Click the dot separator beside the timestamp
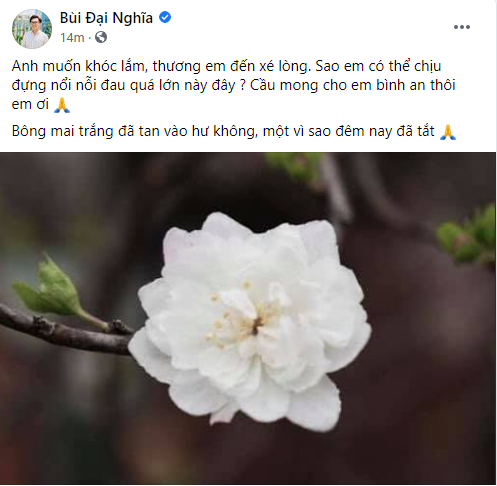The width and height of the screenshot is (497, 486). tap(90, 38)
